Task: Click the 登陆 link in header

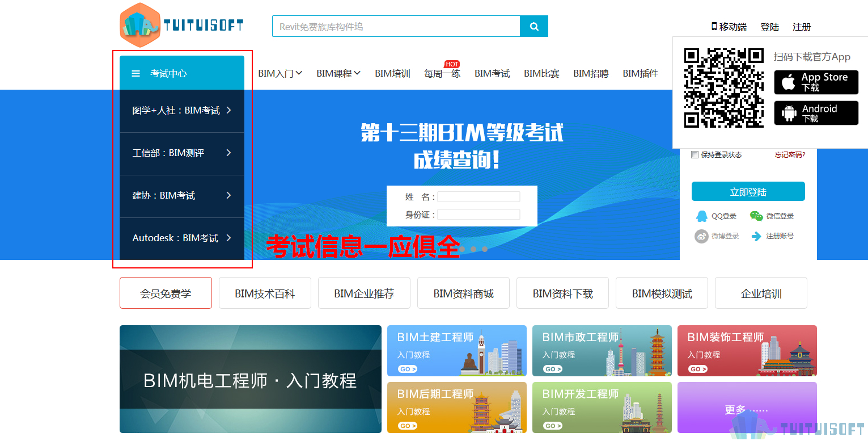Action: click(x=769, y=27)
